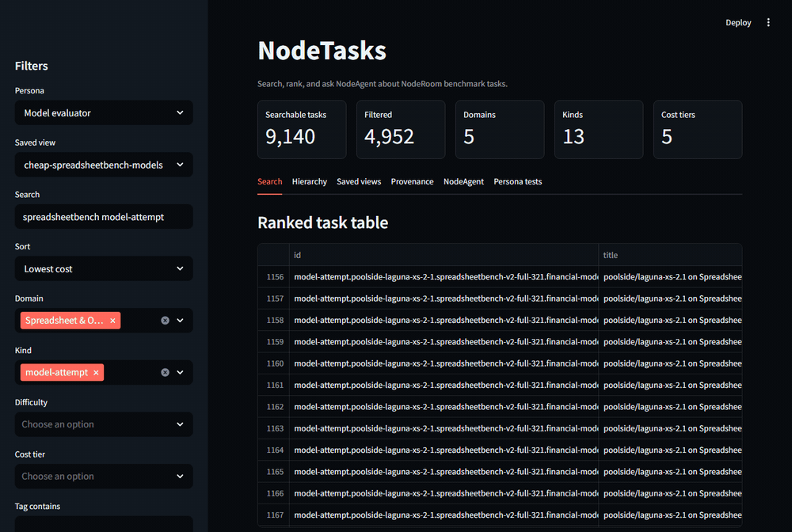
Task: Select the title cell in row 1166
Action: [670, 494]
